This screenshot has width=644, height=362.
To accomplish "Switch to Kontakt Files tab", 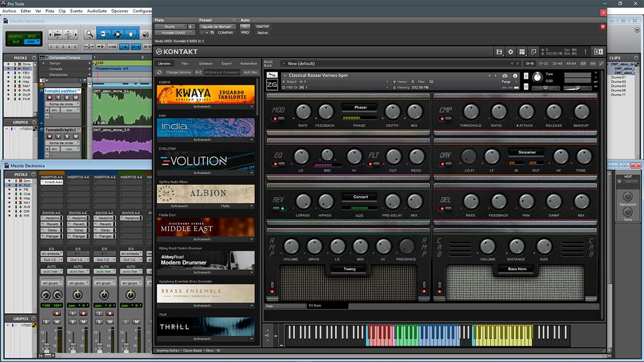I will [x=185, y=63].
